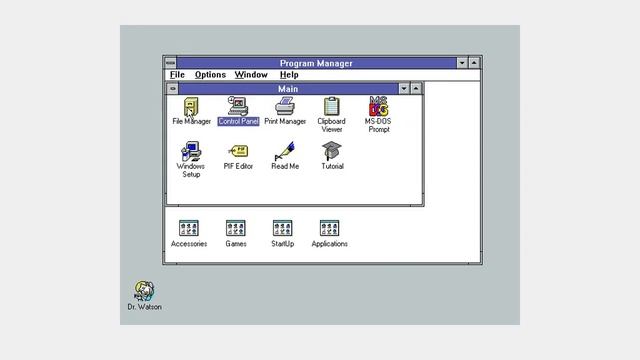Open the Window menu
Viewport: 640px width, 360px height.
click(251, 75)
